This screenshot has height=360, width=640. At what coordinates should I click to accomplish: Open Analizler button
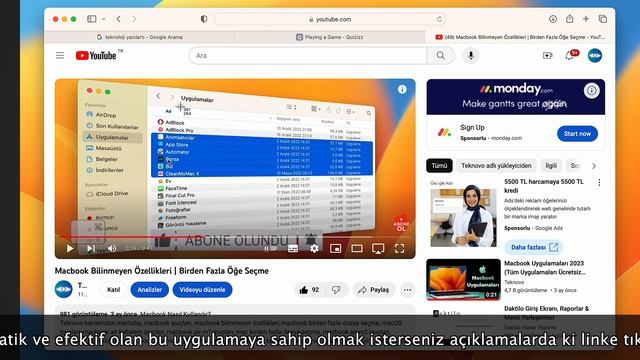pyautogui.click(x=149, y=290)
